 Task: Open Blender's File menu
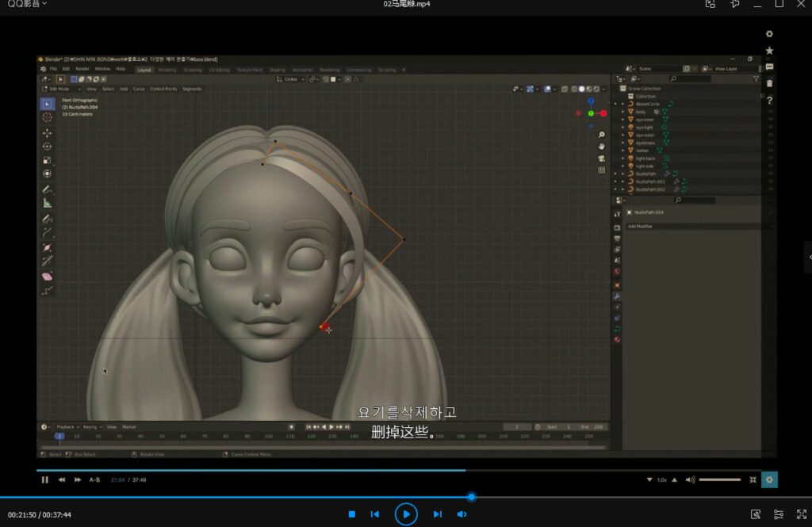53,70
